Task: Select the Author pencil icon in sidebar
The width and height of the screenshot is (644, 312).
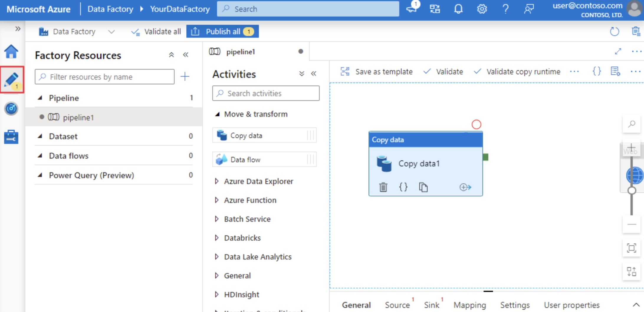Action: (x=11, y=80)
